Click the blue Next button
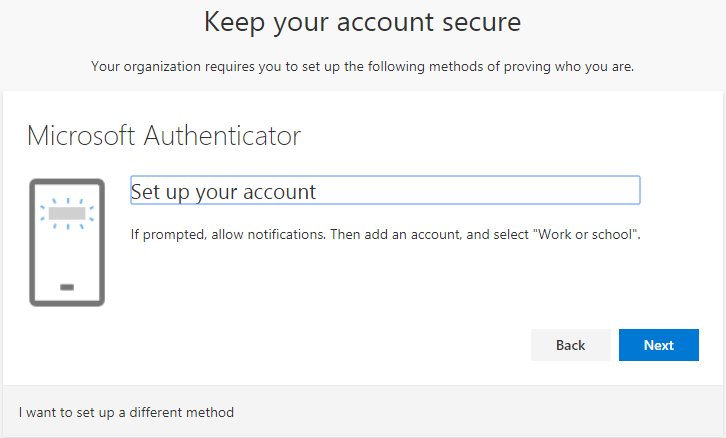 [x=658, y=345]
